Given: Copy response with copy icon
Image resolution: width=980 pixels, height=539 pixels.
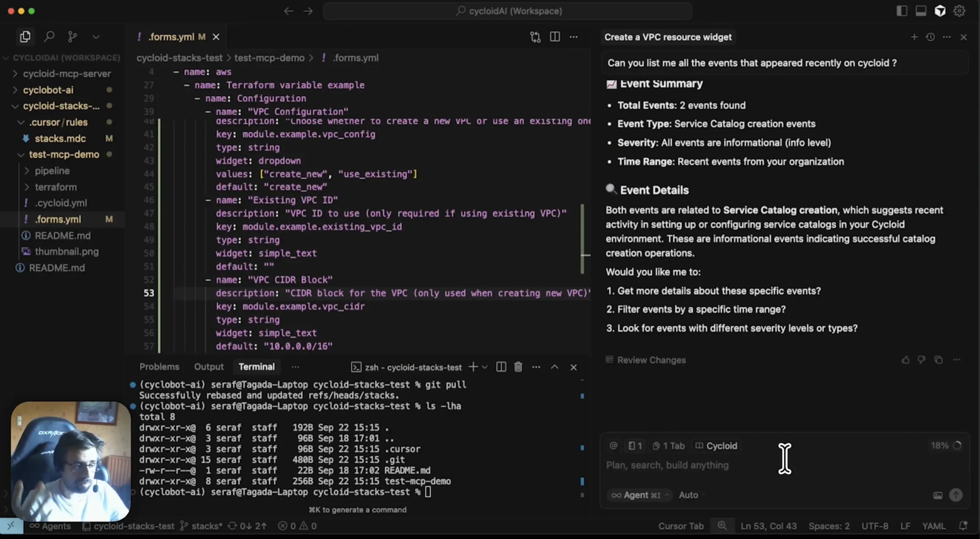Looking at the screenshot, I should pyautogui.click(x=938, y=360).
